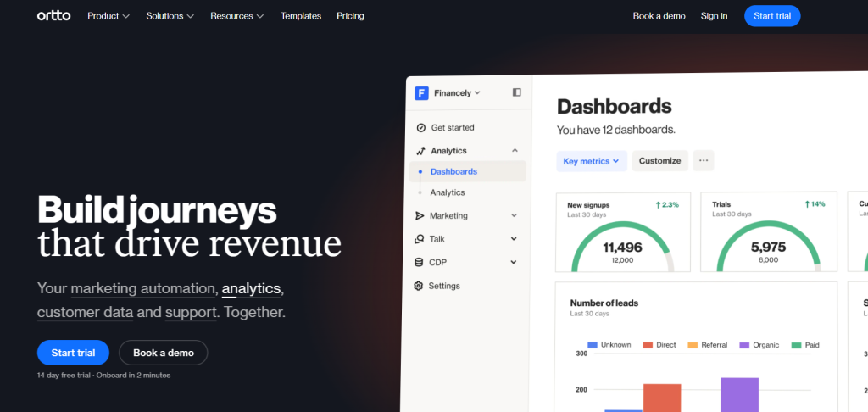Viewport: 868px width, 412px height.
Task: Click the Ortto logo
Action: point(53,16)
